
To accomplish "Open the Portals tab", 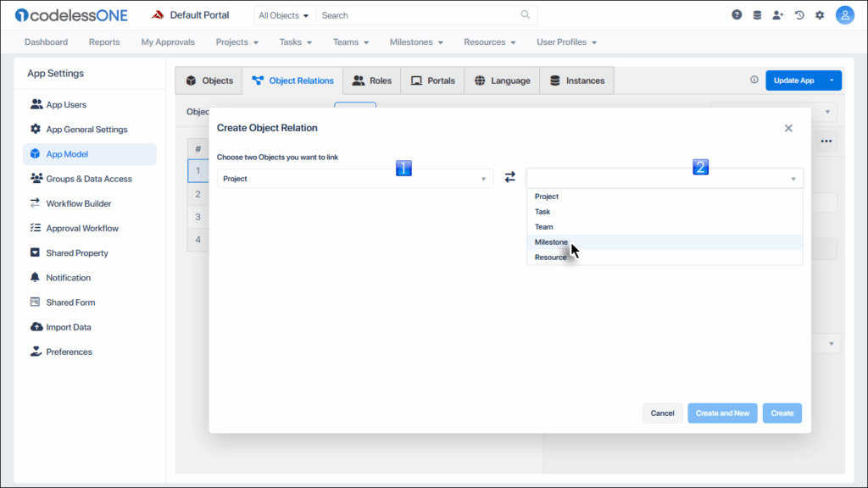I will (x=432, y=80).
